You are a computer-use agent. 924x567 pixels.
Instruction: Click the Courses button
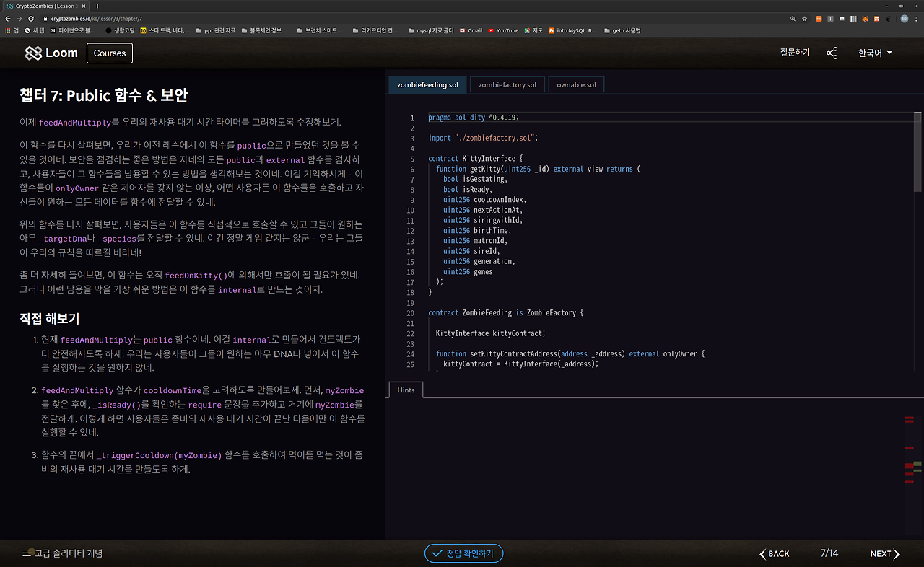(x=110, y=53)
